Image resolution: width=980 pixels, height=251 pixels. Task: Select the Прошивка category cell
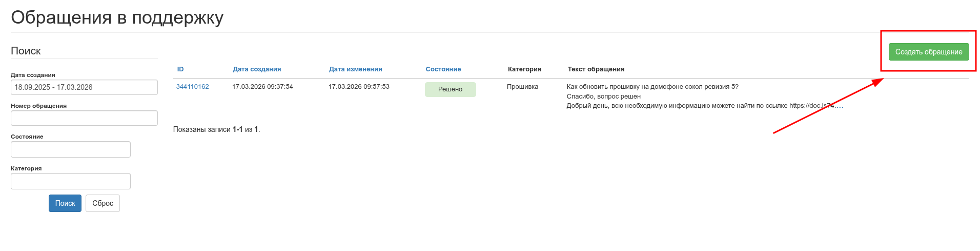[x=522, y=87]
